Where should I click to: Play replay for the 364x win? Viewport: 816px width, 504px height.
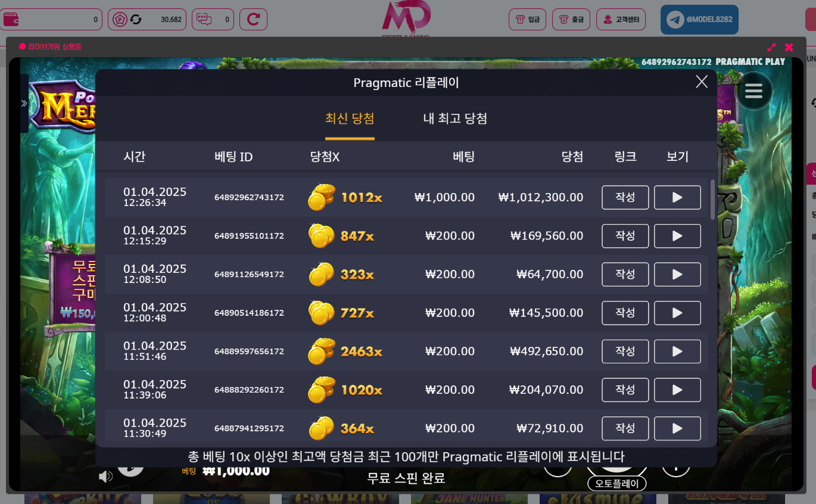pyautogui.click(x=677, y=428)
